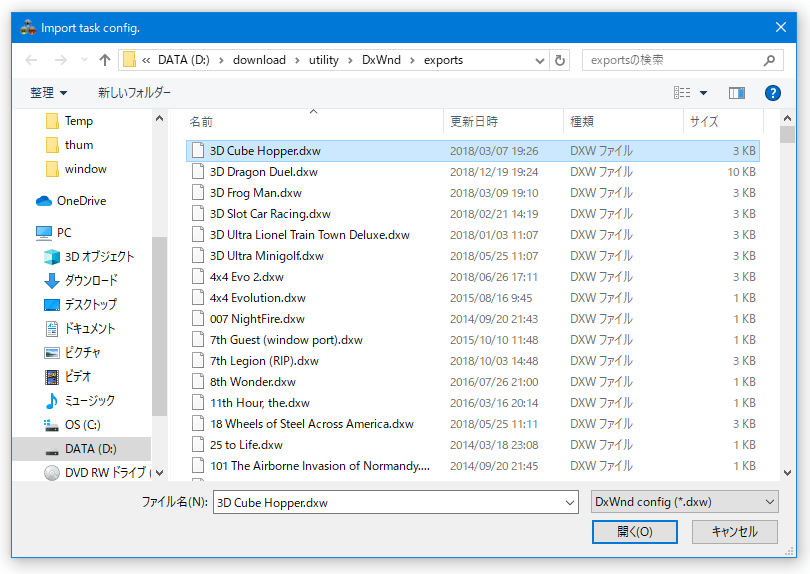Focus the exports search field
The image size is (810, 574).
point(682,60)
